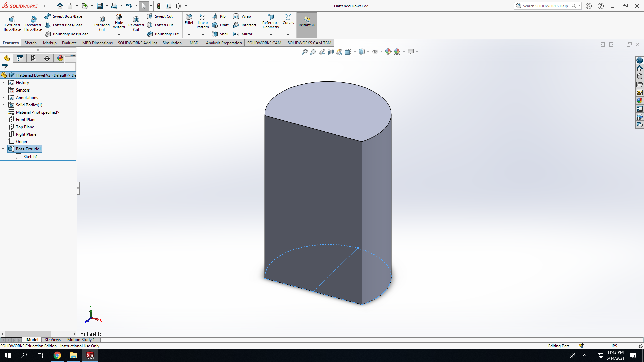Switch to the Evaluate tab

pos(69,43)
